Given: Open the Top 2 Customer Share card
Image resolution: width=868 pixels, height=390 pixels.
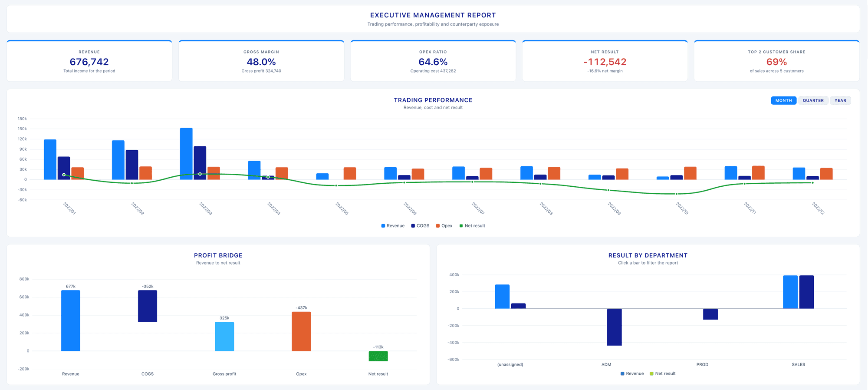Looking at the screenshot, I should [x=776, y=61].
